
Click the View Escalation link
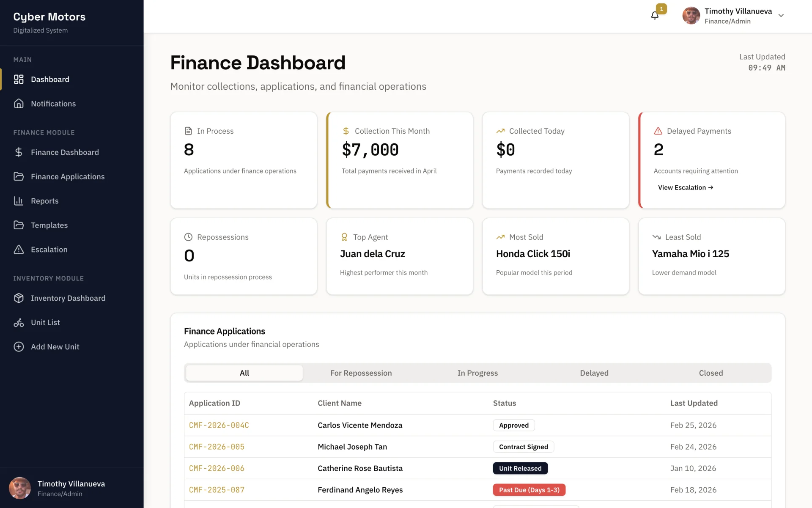coord(685,187)
